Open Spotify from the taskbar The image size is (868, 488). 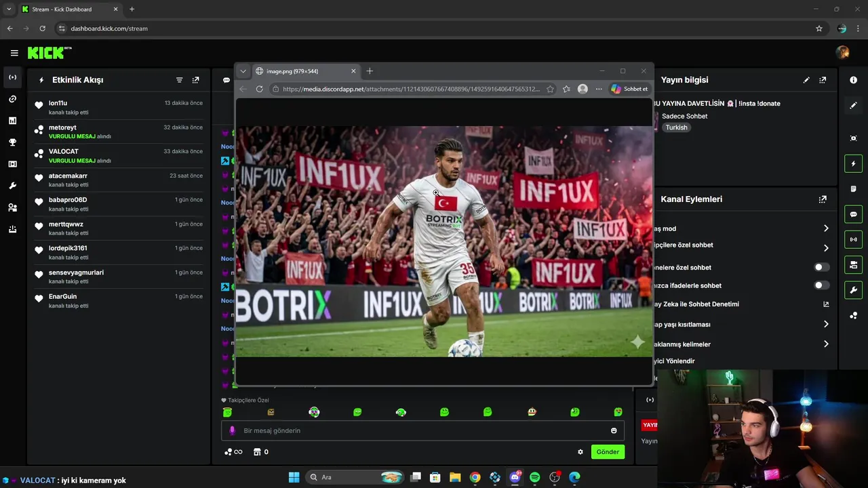click(534, 477)
